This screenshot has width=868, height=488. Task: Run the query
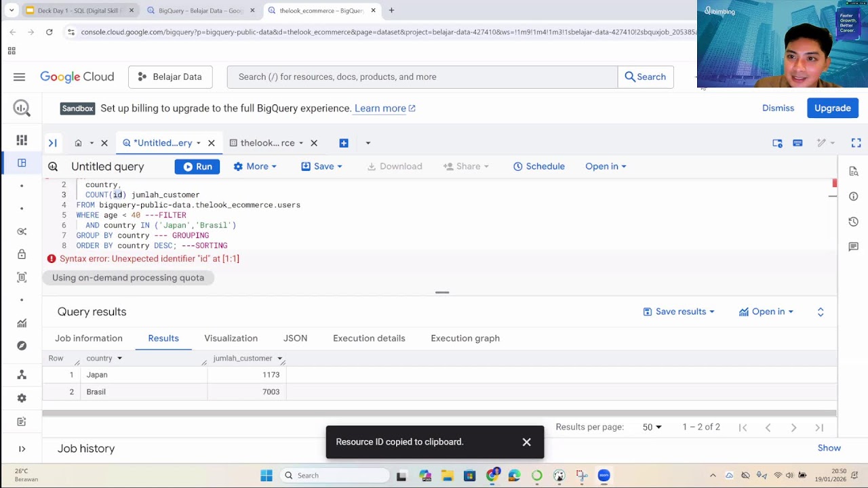coord(197,166)
